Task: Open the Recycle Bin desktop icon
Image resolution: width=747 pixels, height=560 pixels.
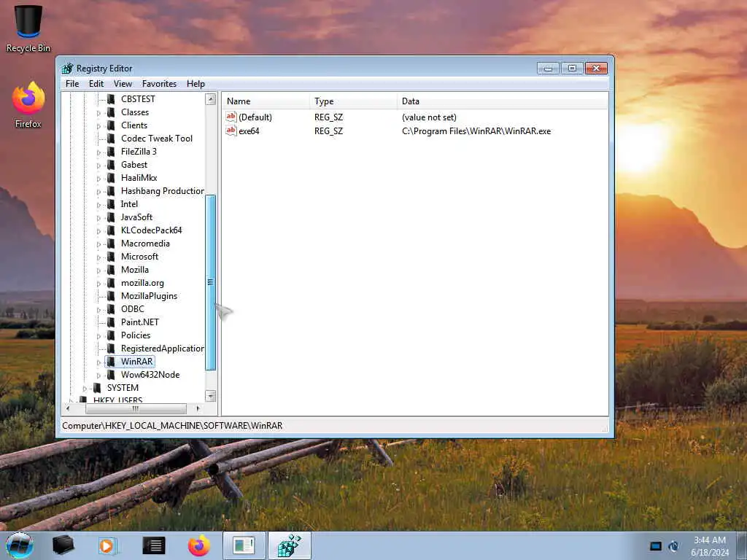Action: coord(28,28)
